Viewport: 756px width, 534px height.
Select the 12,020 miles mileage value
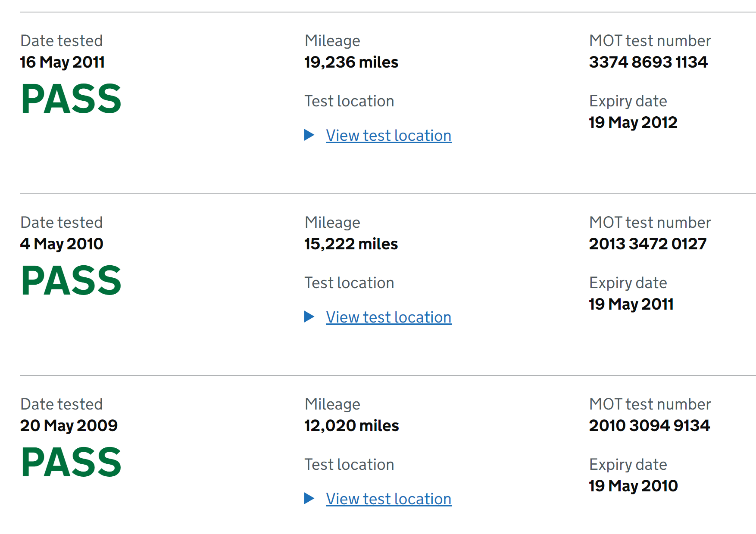(351, 426)
